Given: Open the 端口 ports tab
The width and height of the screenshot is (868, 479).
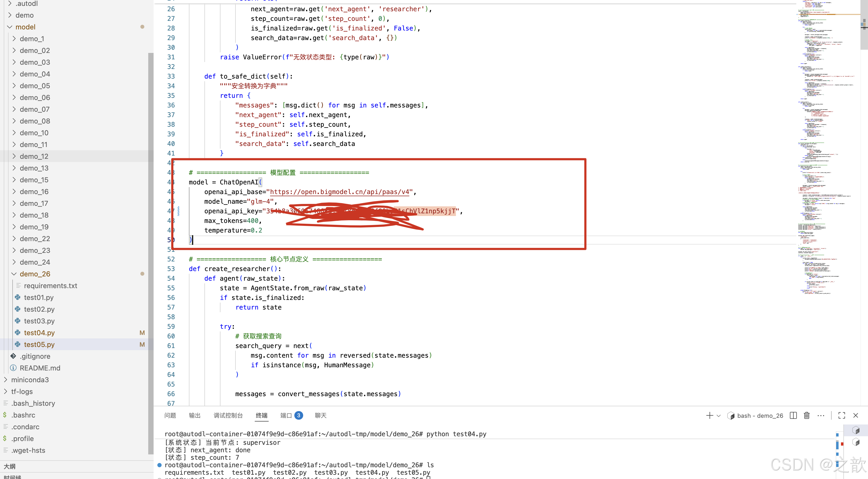Looking at the screenshot, I should click(x=286, y=415).
